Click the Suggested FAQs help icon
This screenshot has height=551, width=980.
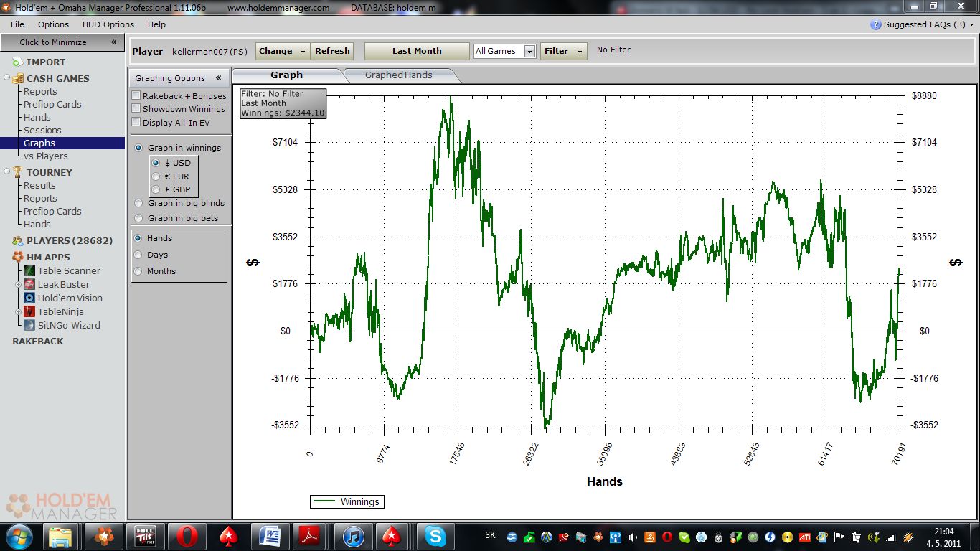(x=875, y=24)
